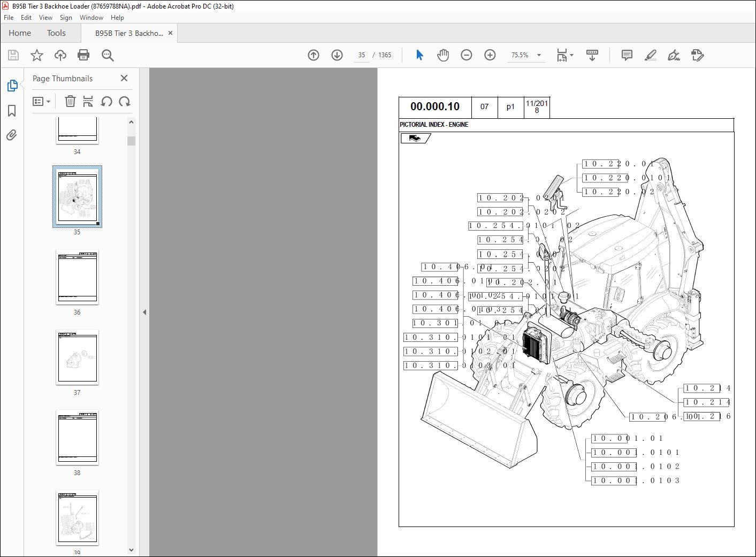Open the Help menu
The height and width of the screenshot is (557, 756).
[117, 18]
